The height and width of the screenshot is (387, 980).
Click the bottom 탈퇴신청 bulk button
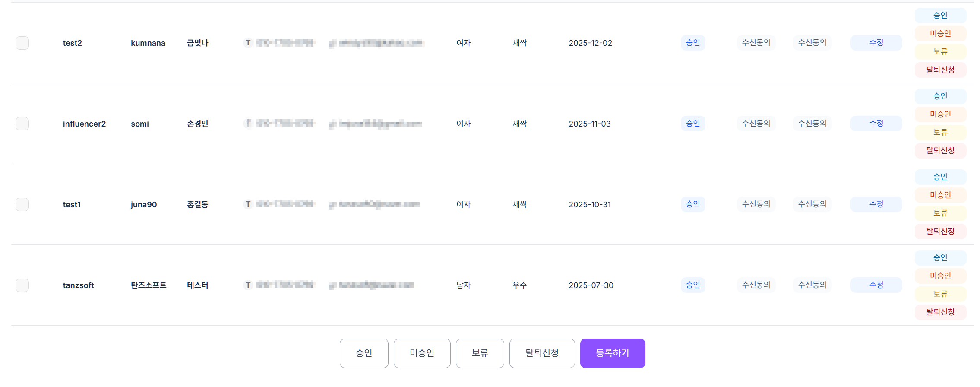click(x=542, y=353)
